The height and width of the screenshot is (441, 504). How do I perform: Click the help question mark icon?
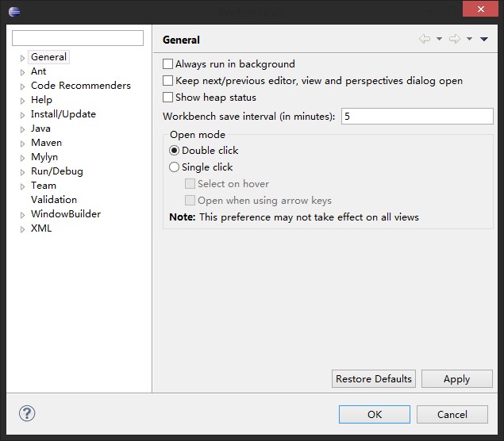pos(27,413)
